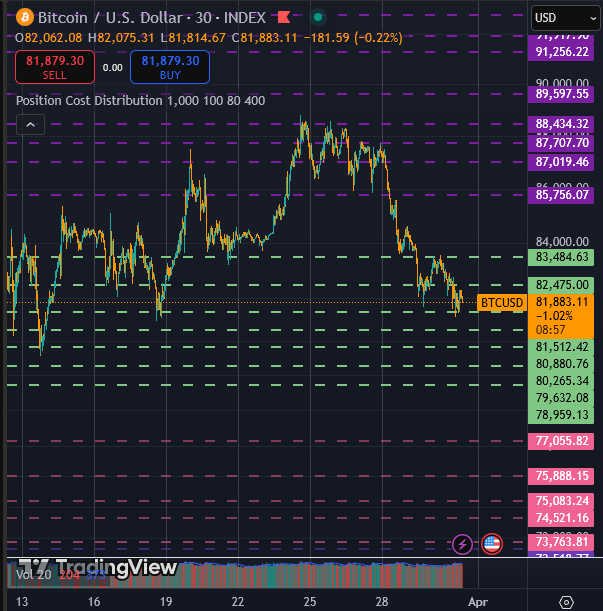Image resolution: width=603 pixels, height=611 pixels.
Task: Click the 75,083.24 pink price label
Action: 561,501
